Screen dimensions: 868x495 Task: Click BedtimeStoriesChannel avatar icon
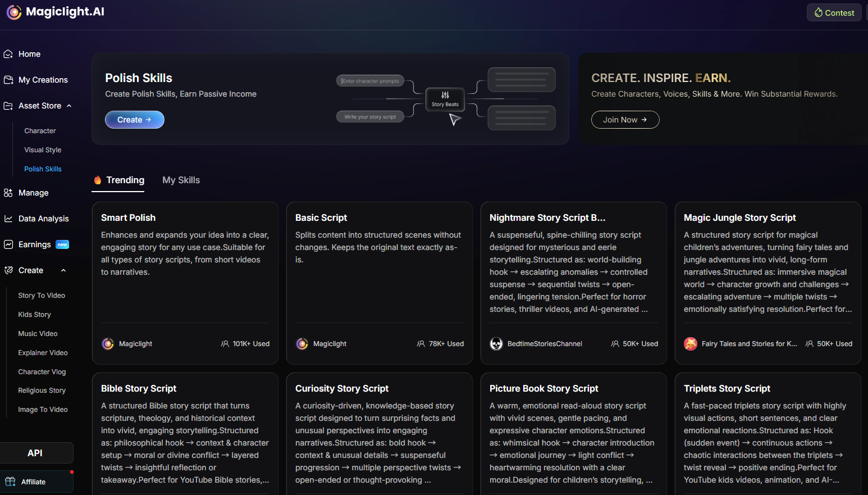[x=496, y=344]
